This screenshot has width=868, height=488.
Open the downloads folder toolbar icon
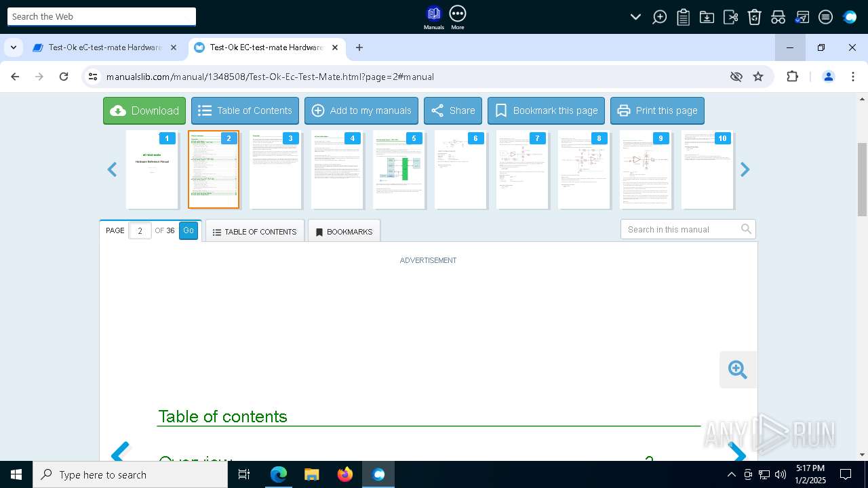coord(707,17)
